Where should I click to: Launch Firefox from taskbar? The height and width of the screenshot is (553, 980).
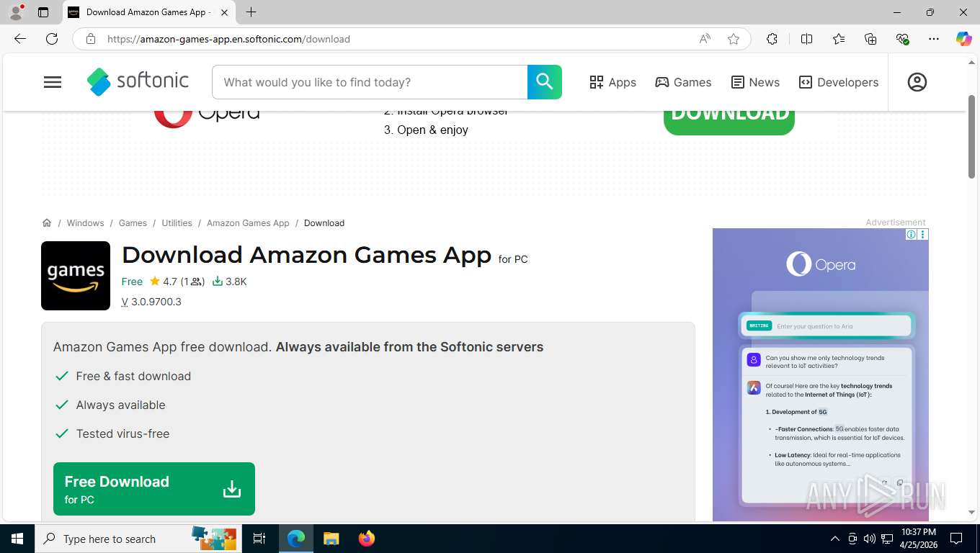tap(367, 539)
